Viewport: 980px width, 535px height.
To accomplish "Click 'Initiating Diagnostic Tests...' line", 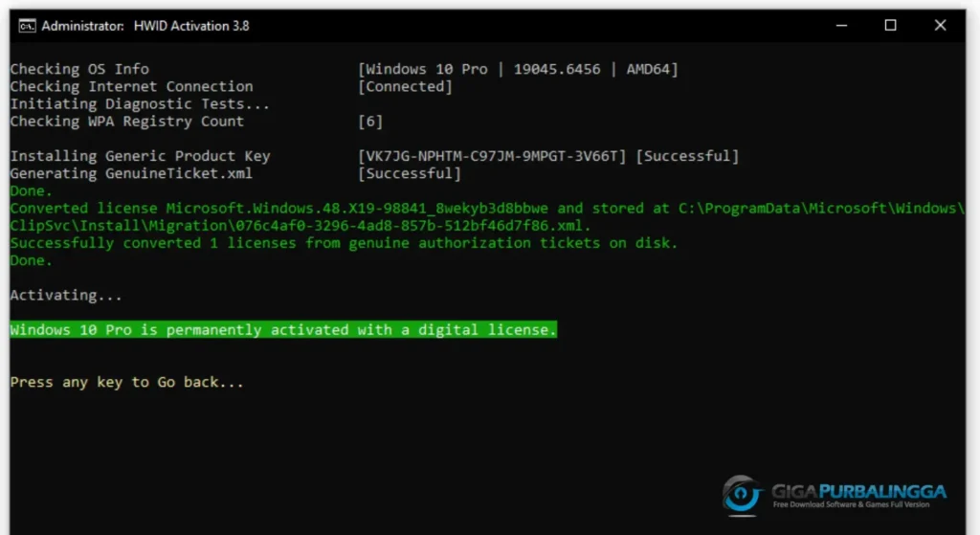I will tap(140, 103).
